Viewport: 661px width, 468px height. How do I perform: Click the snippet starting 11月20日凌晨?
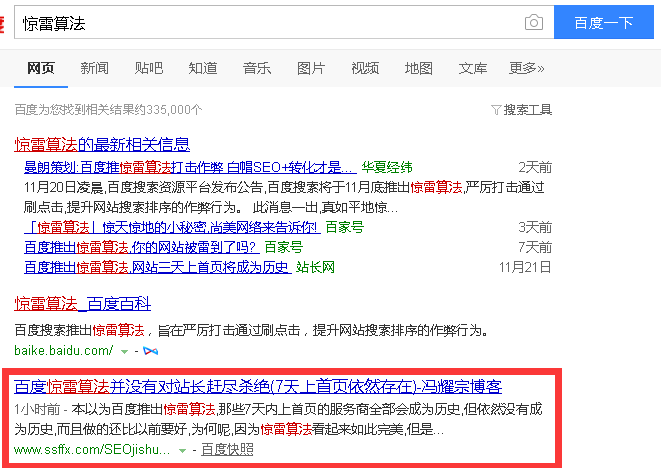[284, 197]
